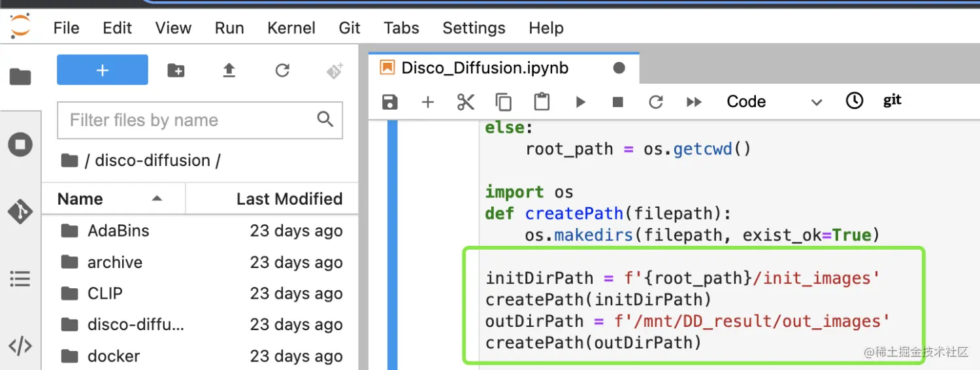This screenshot has height=370, width=980.
Task: Open the Git sidebar panel
Action: 20,212
